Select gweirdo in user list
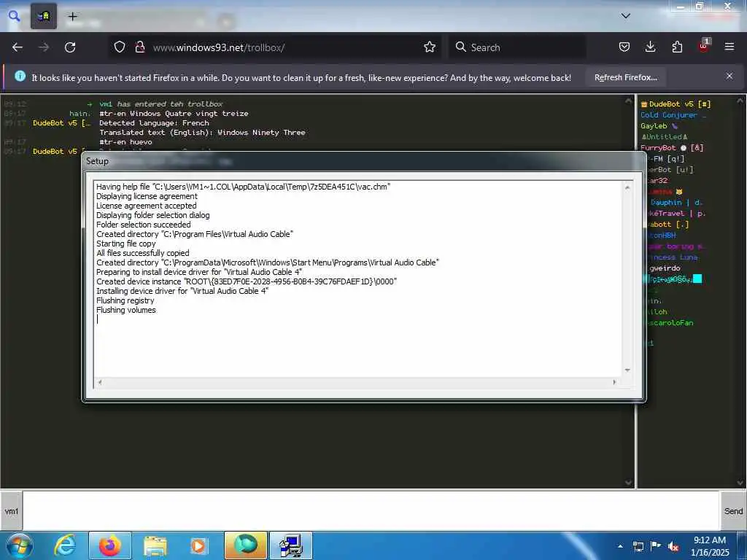This screenshot has height=560, width=747. 664,268
